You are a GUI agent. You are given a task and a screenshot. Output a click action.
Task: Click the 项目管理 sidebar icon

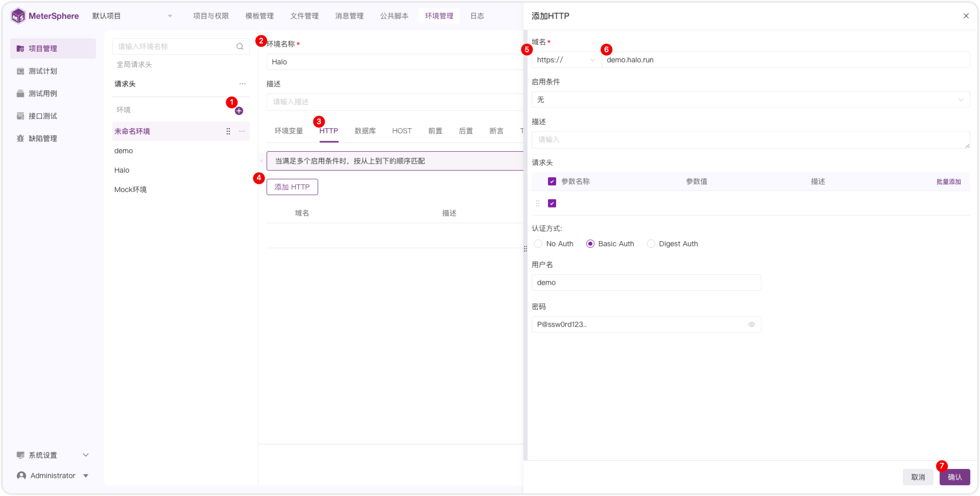pyautogui.click(x=20, y=49)
